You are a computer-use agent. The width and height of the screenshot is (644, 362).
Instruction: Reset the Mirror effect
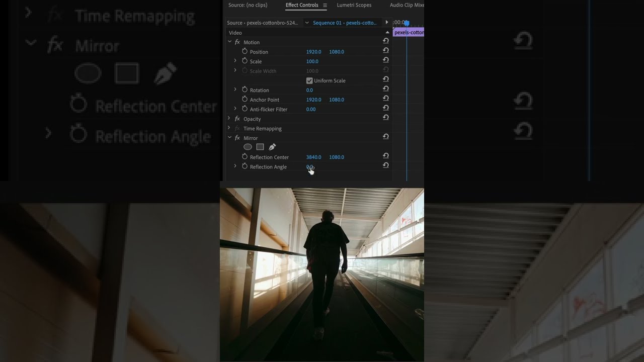pyautogui.click(x=386, y=136)
